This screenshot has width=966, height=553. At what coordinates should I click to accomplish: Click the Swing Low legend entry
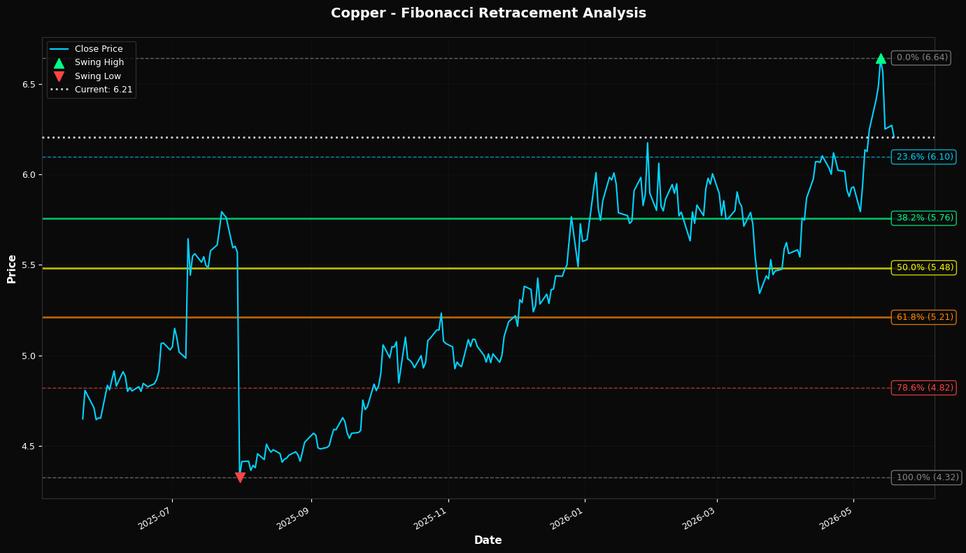pyautogui.click(x=86, y=76)
